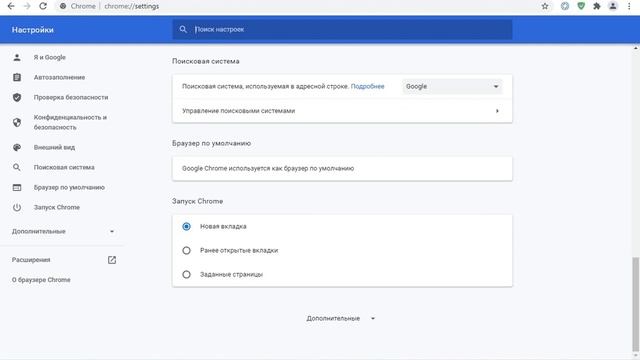Click the shield check icon for Проверка безопасности
The height and width of the screenshot is (360, 640).
point(17,97)
